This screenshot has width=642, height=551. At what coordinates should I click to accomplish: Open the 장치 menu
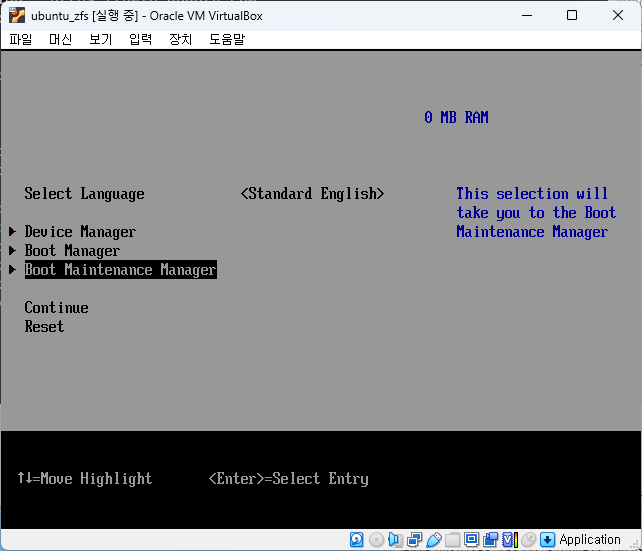(x=180, y=39)
